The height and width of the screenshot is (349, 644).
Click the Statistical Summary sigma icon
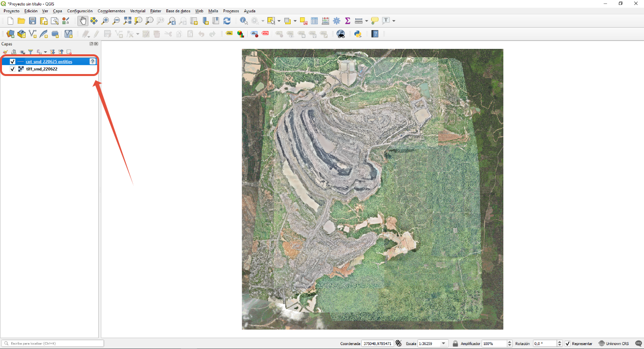[x=347, y=21]
